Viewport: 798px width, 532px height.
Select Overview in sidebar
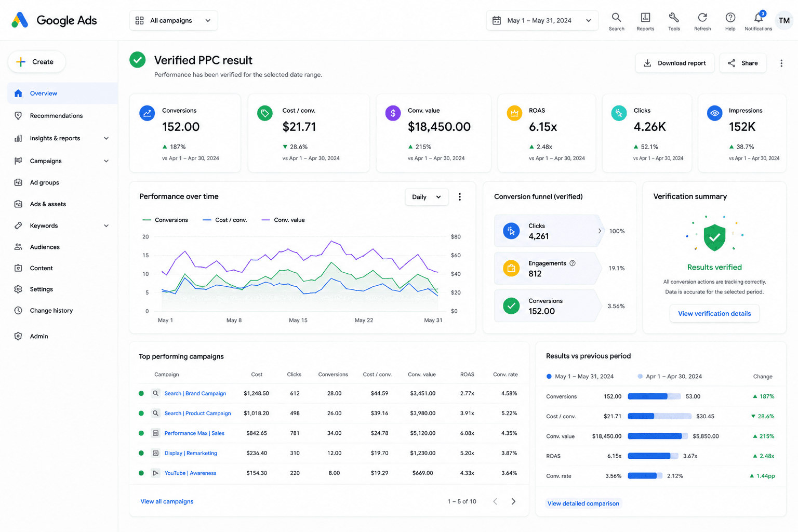point(62,94)
